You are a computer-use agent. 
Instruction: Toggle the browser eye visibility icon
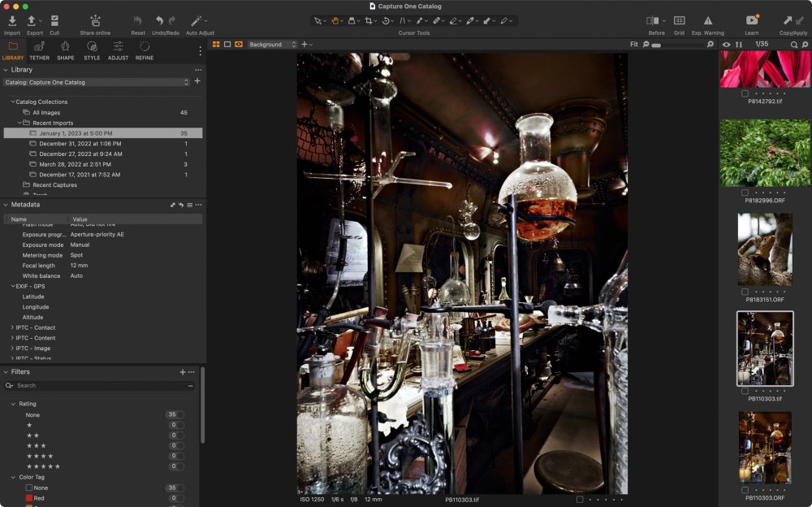pyautogui.click(x=726, y=45)
